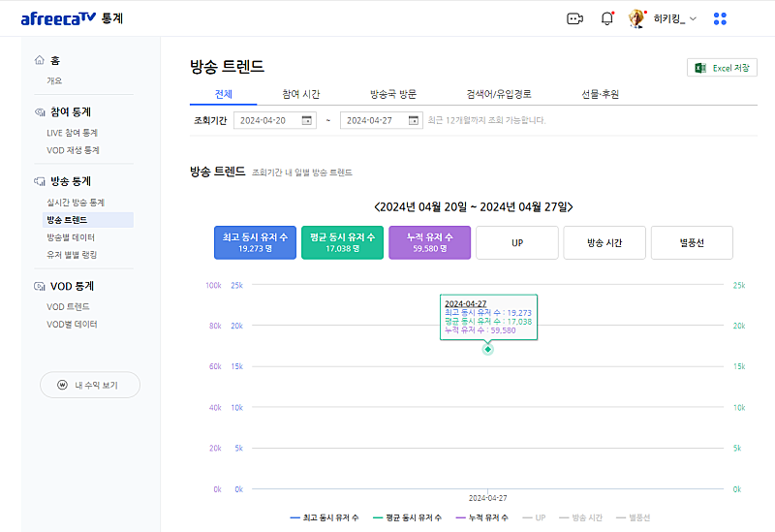Open the 방송 통계 sidebar section
Screen dimensions: 775x532
70,181
